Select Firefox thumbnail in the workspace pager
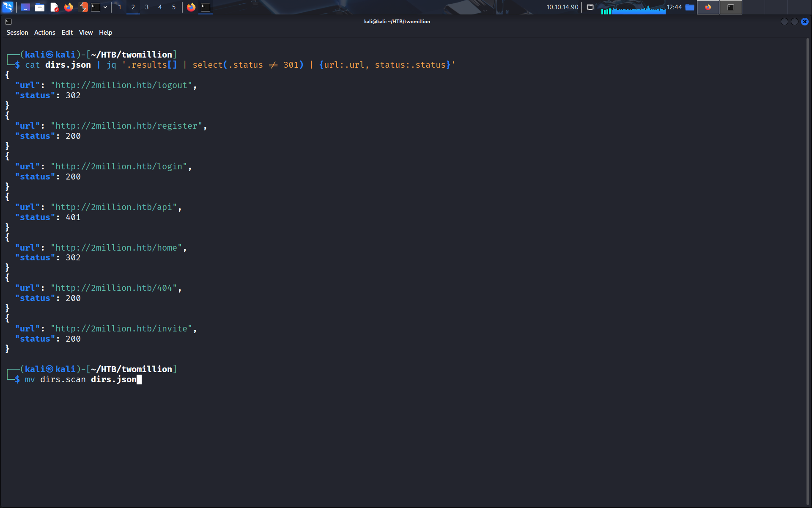The height and width of the screenshot is (508, 812). [708, 7]
